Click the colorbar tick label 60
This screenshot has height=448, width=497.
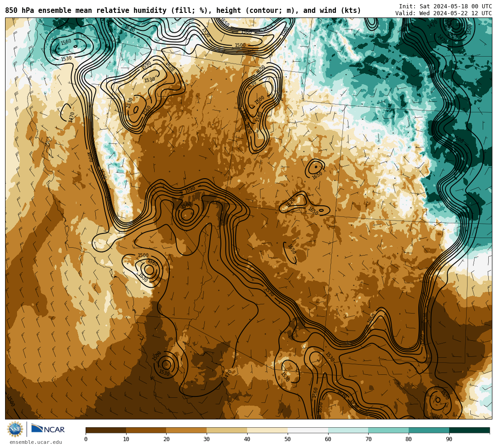pyautogui.click(x=328, y=439)
